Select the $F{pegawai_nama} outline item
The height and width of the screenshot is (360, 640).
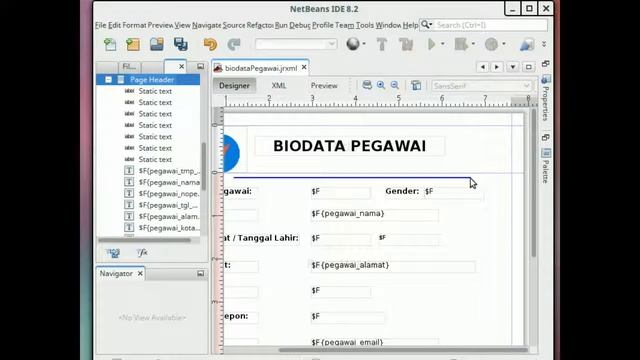tap(169, 182)
